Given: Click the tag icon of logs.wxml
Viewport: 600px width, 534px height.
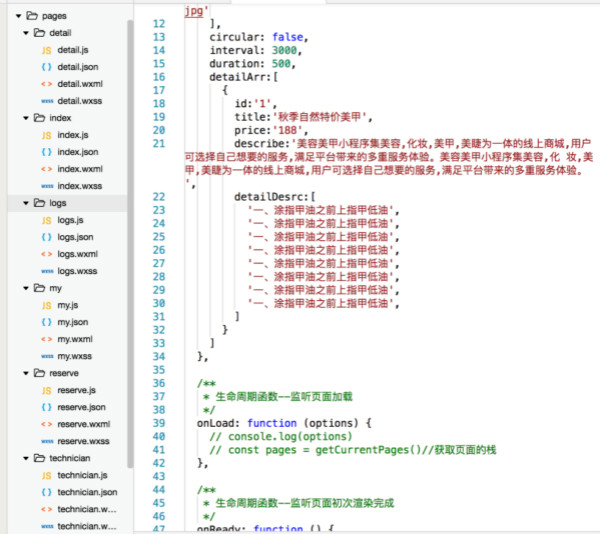Looking at the screenshot, I should (47, 254).
